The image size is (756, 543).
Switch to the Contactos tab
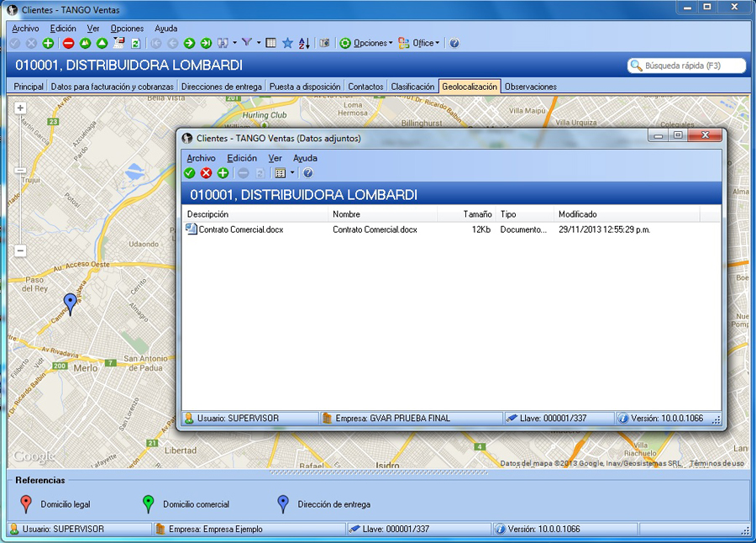[365, 87]
